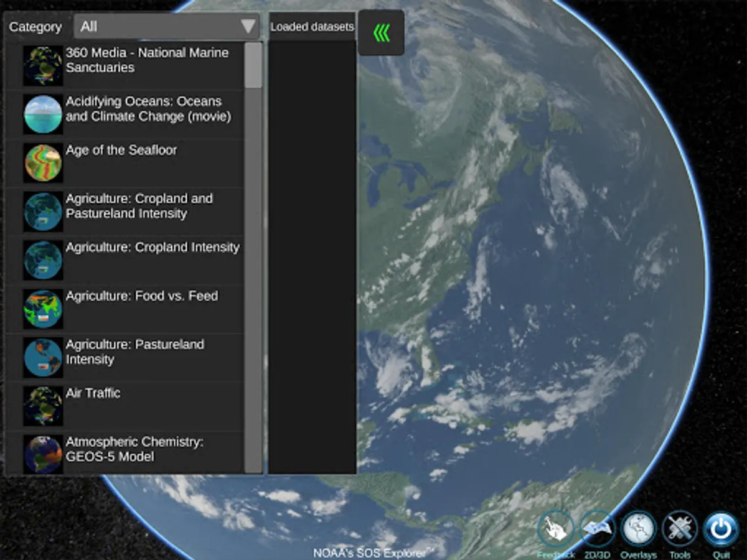This screenshot has height=560, width=747.
Task: Select 'Air Traffic' dataset text
Action: tap(93, 393)
